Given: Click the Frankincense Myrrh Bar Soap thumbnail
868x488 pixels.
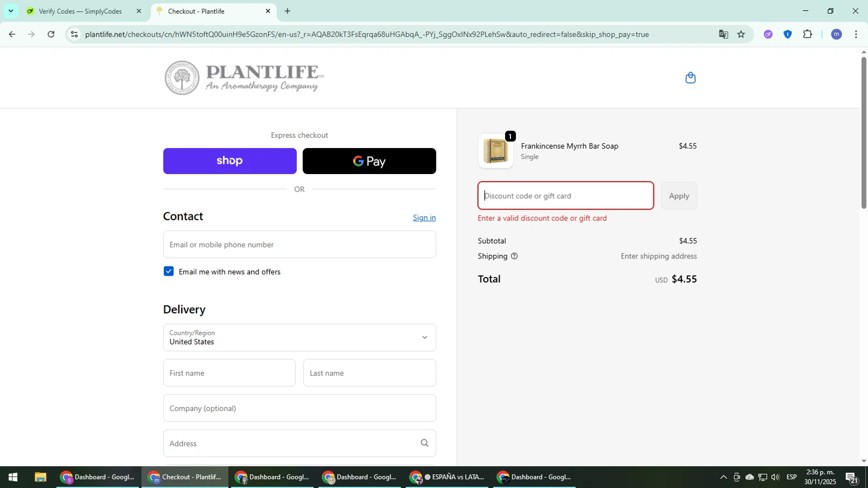Looking at the screenshot, I should [496, 151].
